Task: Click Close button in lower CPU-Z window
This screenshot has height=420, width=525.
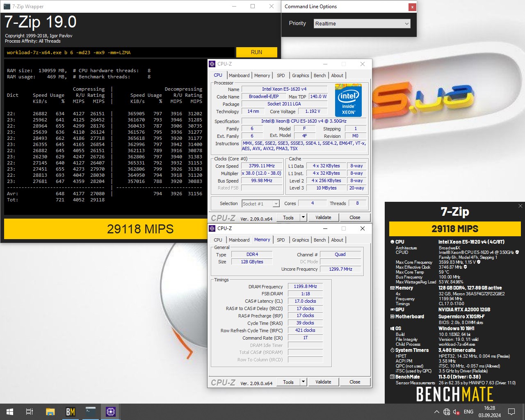Action: coord(355,382)
